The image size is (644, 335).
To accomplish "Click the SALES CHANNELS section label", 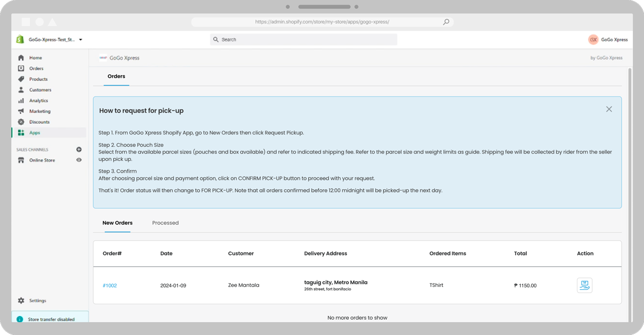I will [32, 150].
